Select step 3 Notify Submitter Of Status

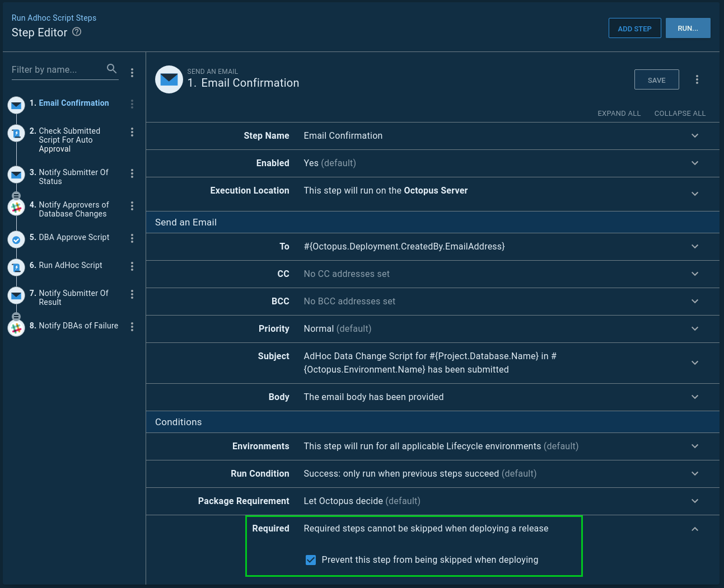(x=73, y=177)
